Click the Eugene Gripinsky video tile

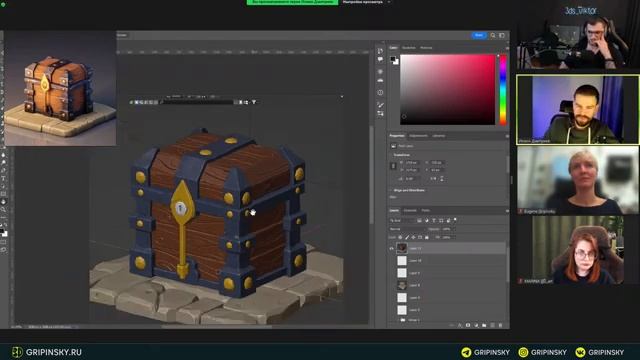[x=578, y=180]
